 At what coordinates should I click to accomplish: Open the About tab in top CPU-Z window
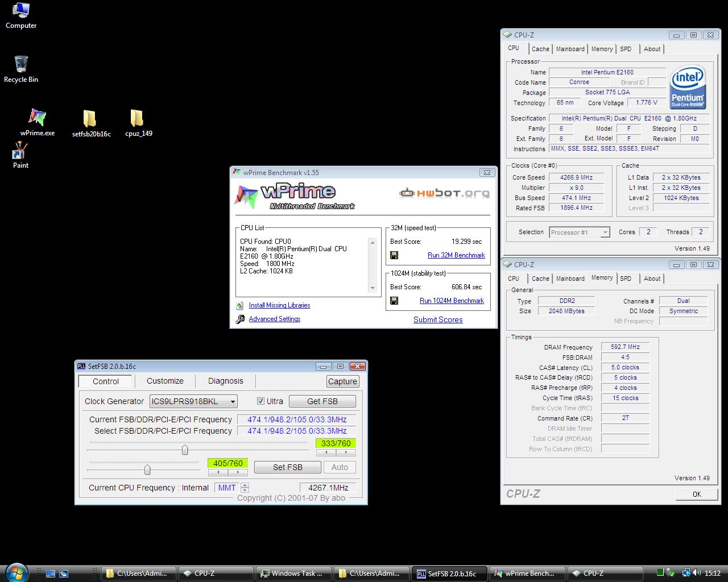pos(652,49)
